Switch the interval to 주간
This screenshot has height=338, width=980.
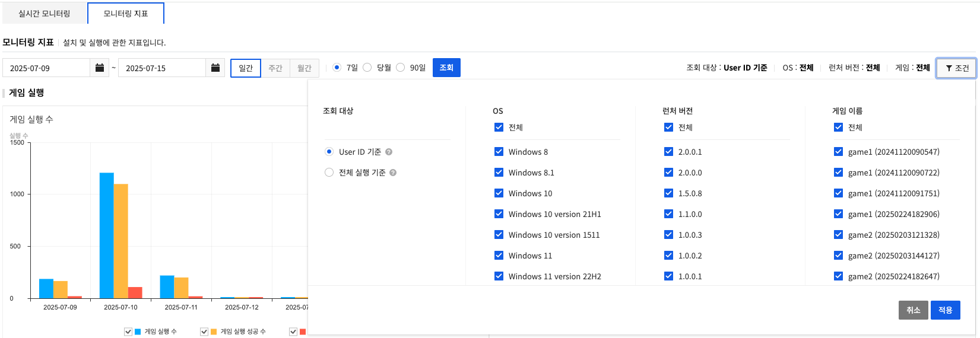(275, 68)
